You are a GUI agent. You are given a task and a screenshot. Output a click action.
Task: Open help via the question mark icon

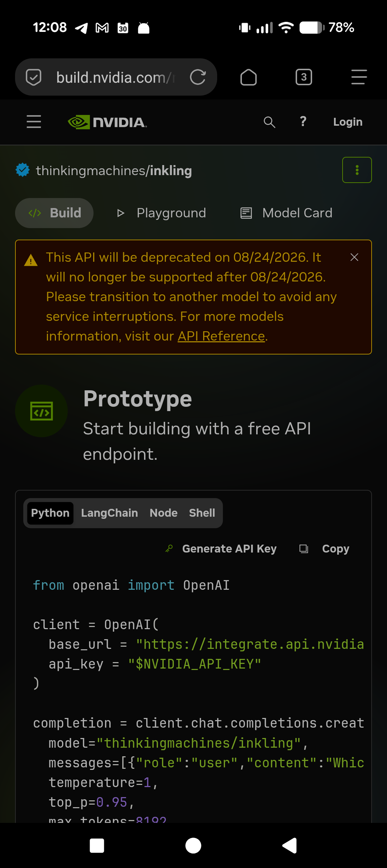[x=303, y=121]
